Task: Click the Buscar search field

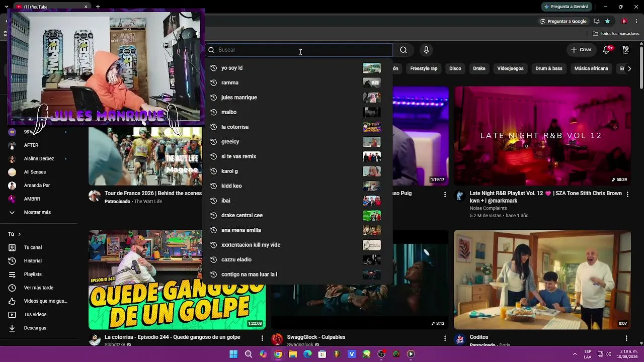Action: coord(299,50)
